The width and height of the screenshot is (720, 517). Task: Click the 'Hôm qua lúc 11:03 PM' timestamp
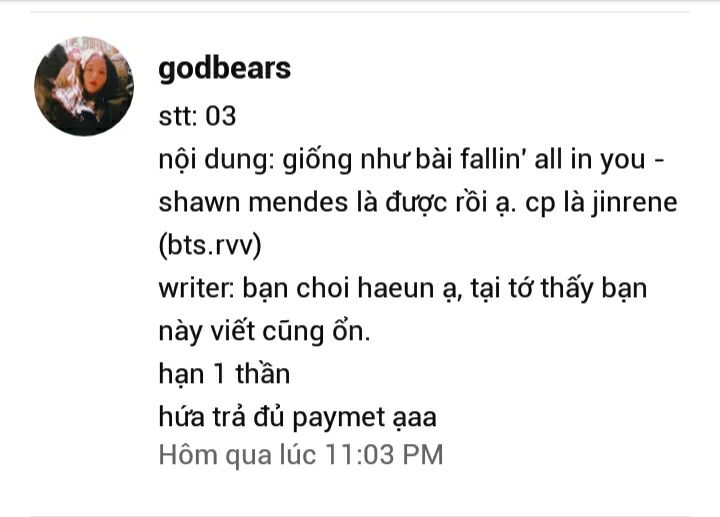click(x=301, y=455)
